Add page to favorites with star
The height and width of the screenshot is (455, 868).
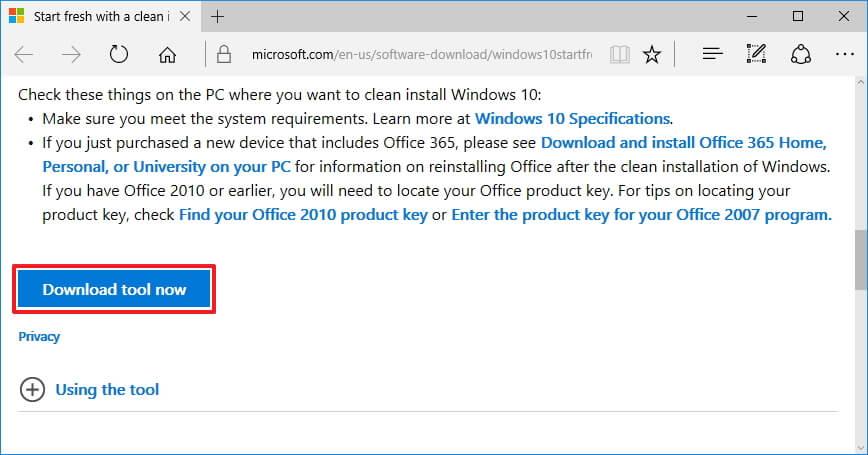click(652, 54)
